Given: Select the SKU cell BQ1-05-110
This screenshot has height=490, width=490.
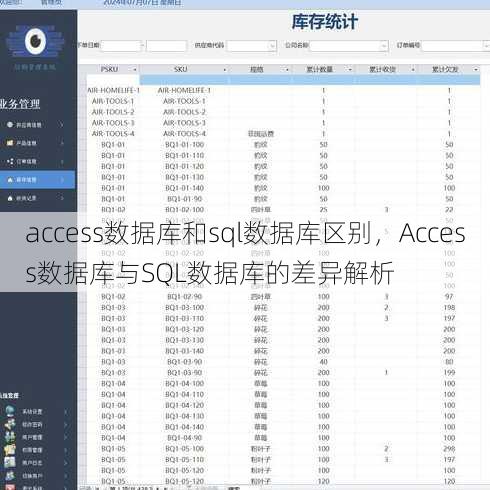Looking at the screenshot, I should point(185,460).
